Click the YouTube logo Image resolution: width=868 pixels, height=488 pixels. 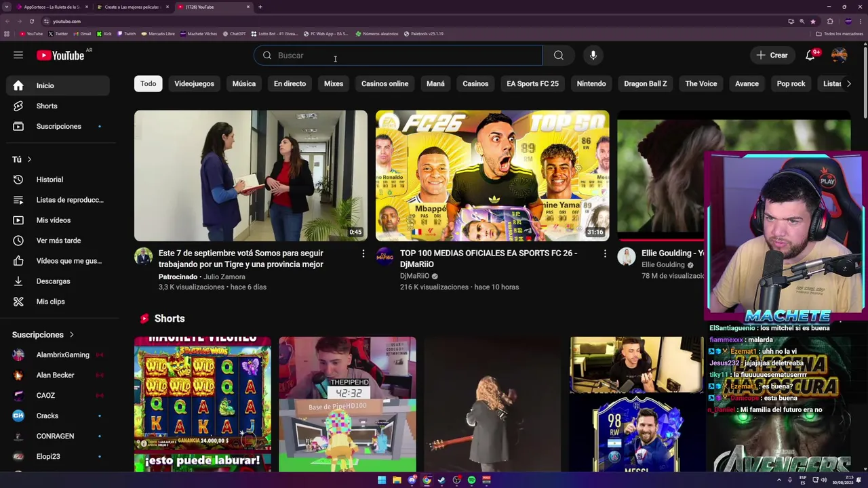coord(60,56)
